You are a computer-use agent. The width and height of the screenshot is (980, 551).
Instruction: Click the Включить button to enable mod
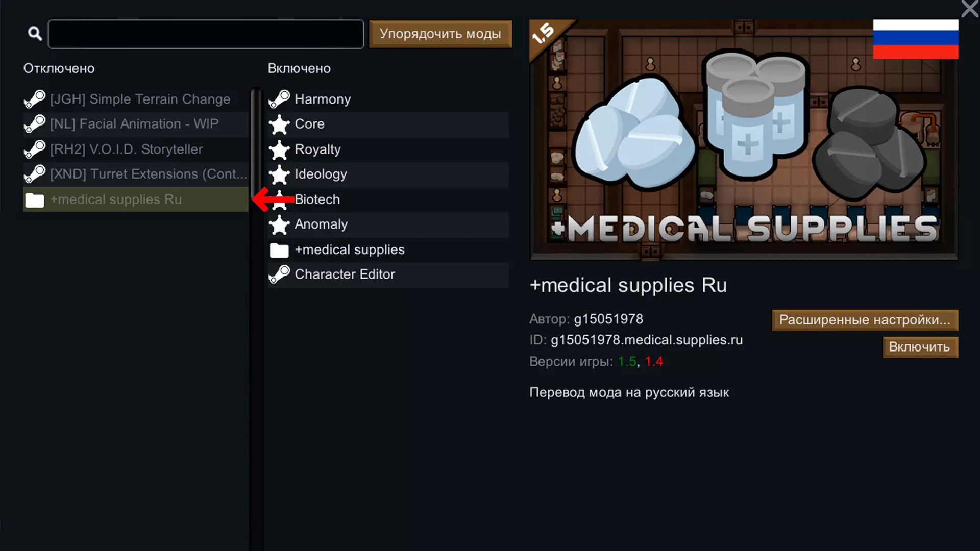(920, 347)
